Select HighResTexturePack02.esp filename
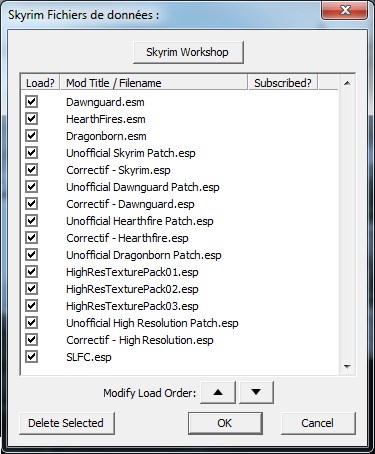Image resolution: width=375 pixels, height=454 pixels. [132, 289]
